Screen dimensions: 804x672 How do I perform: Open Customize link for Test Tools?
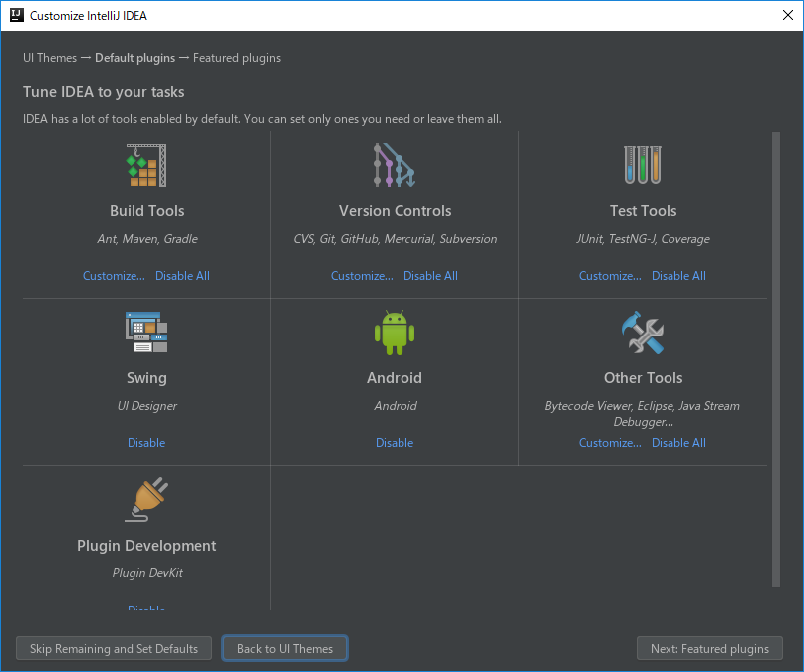click(610, 276)
